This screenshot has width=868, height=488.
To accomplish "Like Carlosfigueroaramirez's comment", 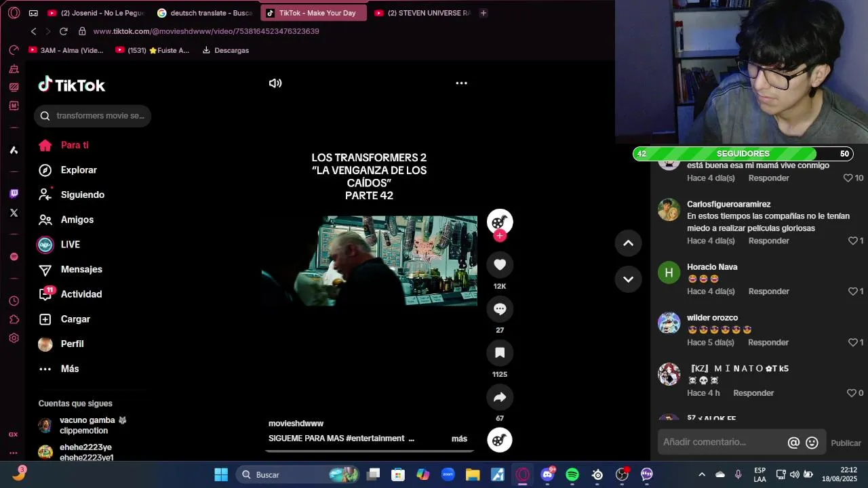I will click(x=852, y=241).
